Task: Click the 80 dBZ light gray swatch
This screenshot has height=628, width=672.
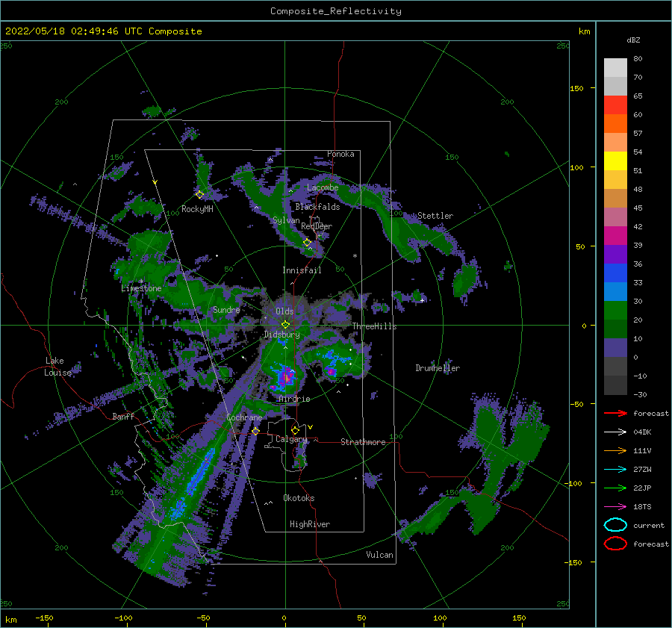Action: [x=615, y=68]
